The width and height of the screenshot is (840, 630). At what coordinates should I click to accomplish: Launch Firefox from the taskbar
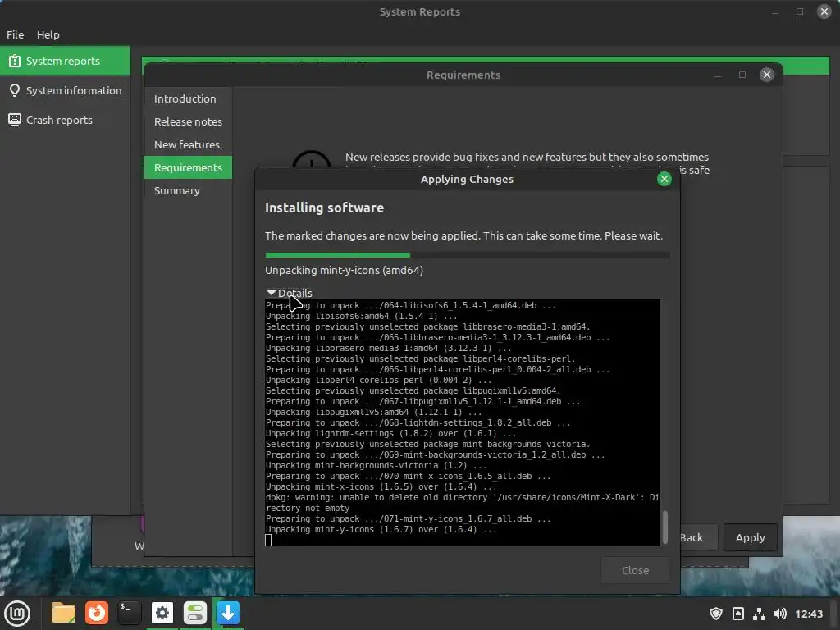(97, 614)
